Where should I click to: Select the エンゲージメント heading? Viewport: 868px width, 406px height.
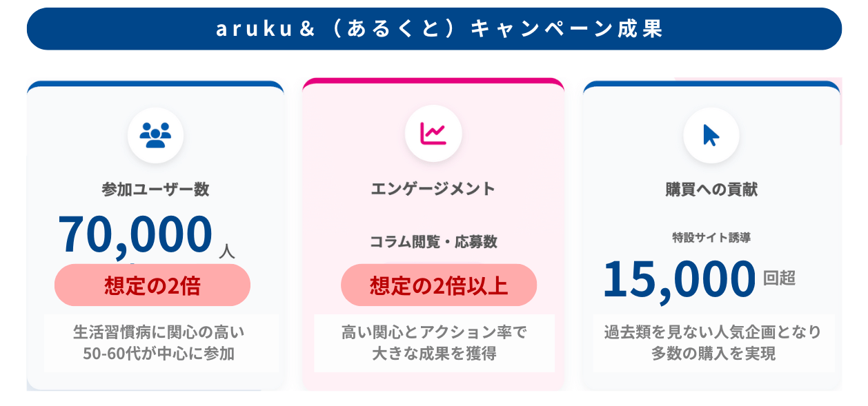click(433, 189)
